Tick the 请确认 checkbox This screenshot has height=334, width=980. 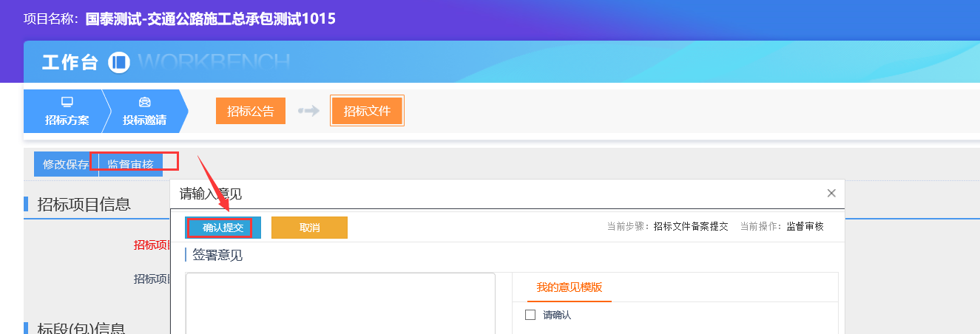click(x=530, y=315)
